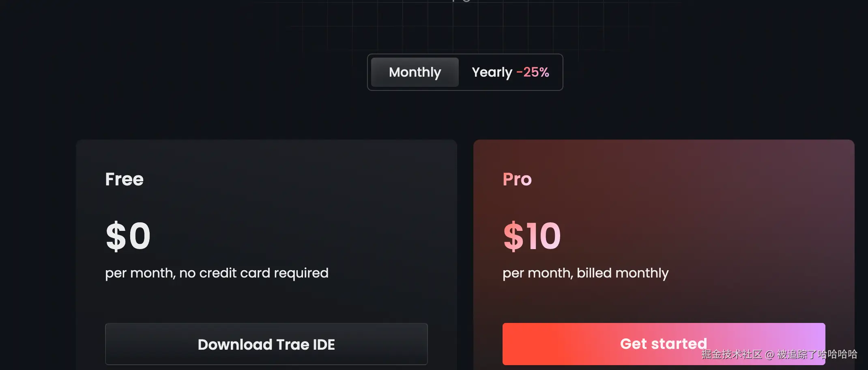Click the 被追踪了哈哈哈哈 author name
The height and width of the screenshot is (370, 868).
(x=817, y=355)
